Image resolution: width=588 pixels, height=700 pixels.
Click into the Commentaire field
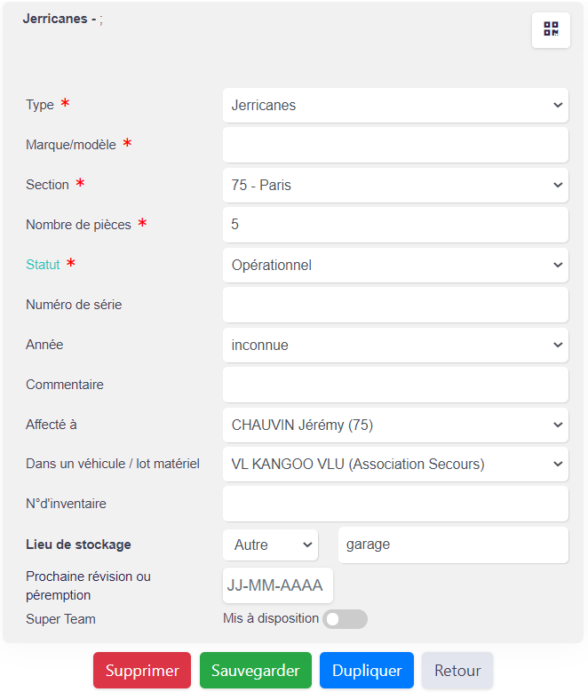coord(395,385)
